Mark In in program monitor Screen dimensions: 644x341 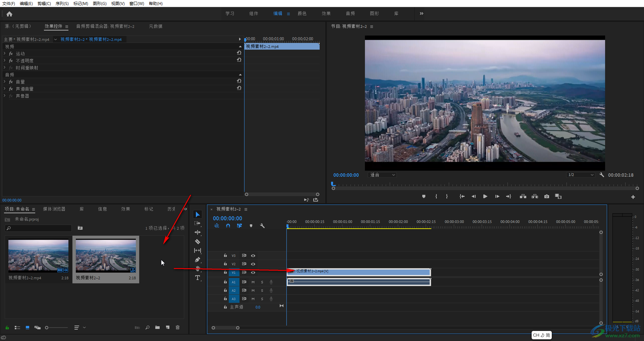coord(436,196)
